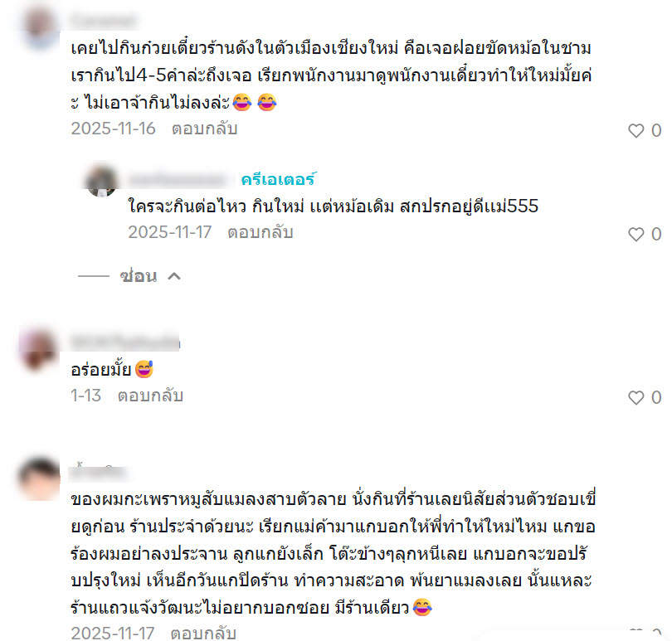Like the creator's reply comment

pos(636,234)
